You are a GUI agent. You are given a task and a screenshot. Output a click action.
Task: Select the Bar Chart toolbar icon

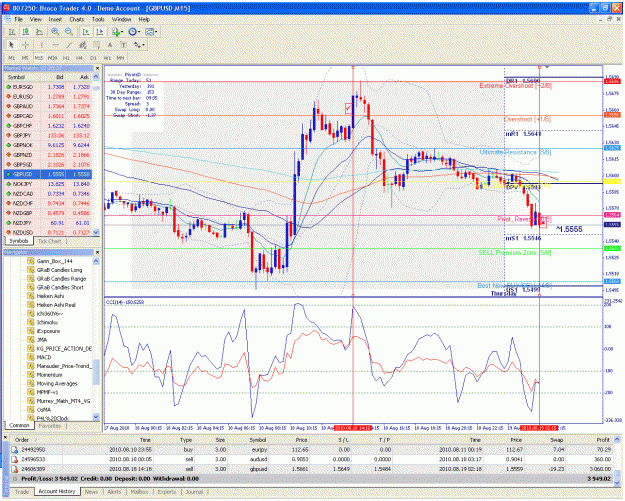point(12,32)
